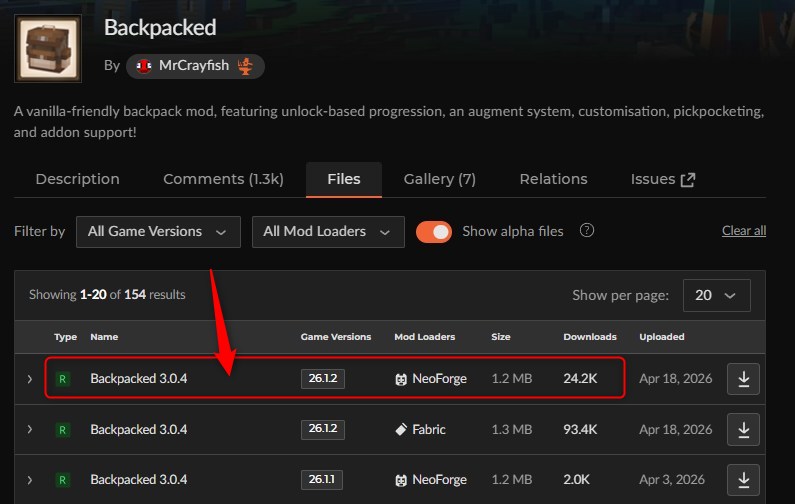Expand the 26.1.1 NeoForge file row
The width and height of the screenshot is (795, 504).
(x=30, y=480)
